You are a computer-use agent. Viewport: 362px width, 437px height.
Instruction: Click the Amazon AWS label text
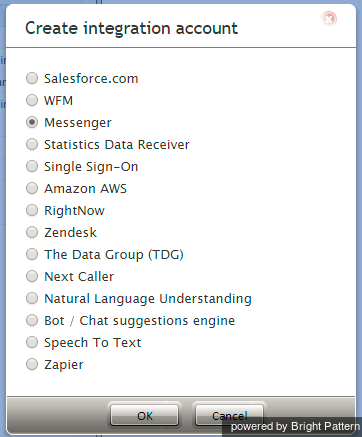click(x=86, y=189)
